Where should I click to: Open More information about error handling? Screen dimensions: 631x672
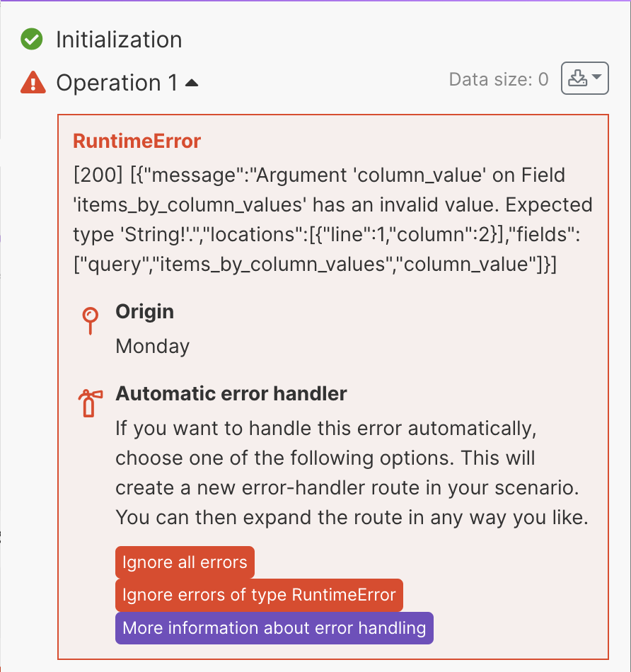[x=274, y=628]
